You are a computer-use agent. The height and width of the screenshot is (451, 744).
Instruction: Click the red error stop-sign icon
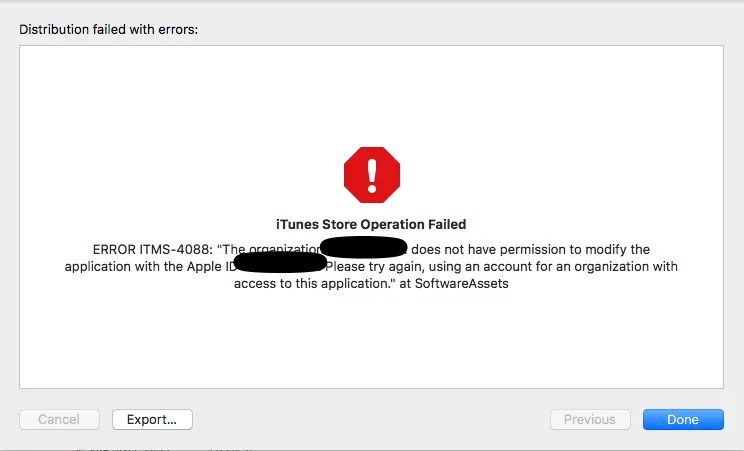tap(372, 175)
